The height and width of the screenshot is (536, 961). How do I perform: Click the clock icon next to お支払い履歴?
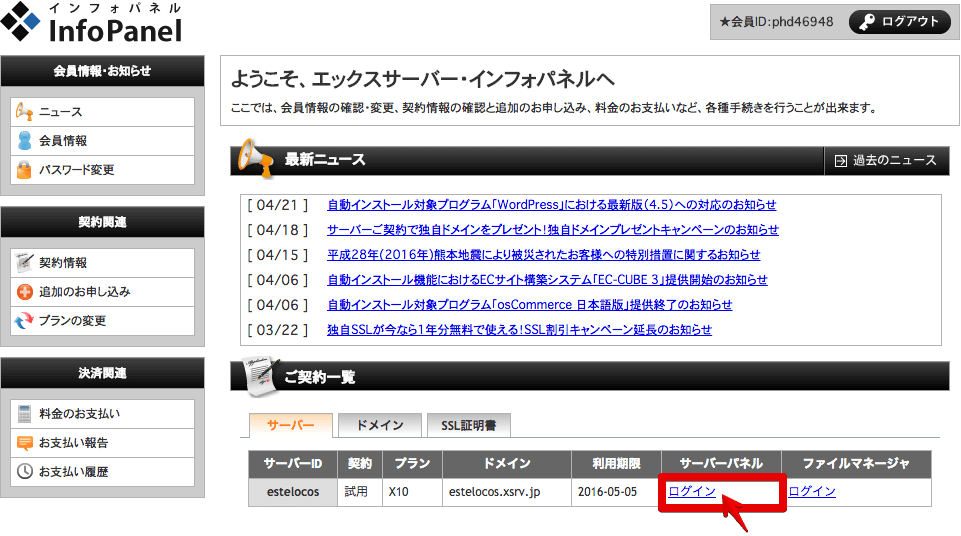click(x=25, y=471)
